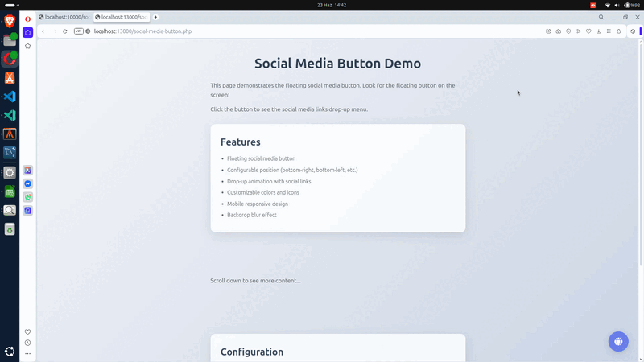
Task: Open Opera sidebar home button
Action: pyautogui.click(x=28, y=32)
